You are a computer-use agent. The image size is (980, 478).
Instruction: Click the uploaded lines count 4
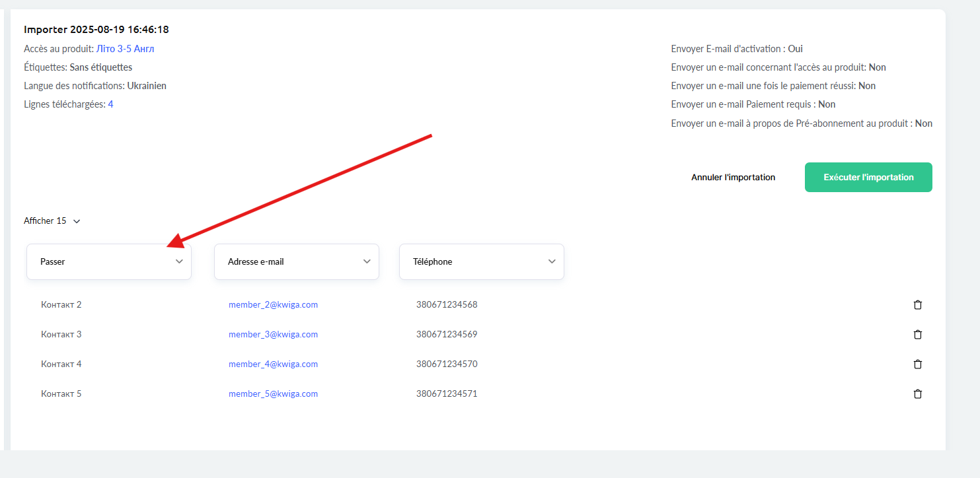coord(110,104)
